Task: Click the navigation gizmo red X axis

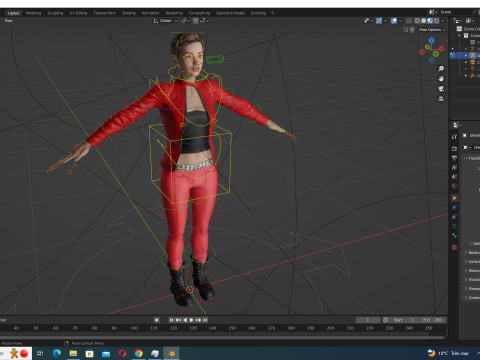Action: (441, 49)
